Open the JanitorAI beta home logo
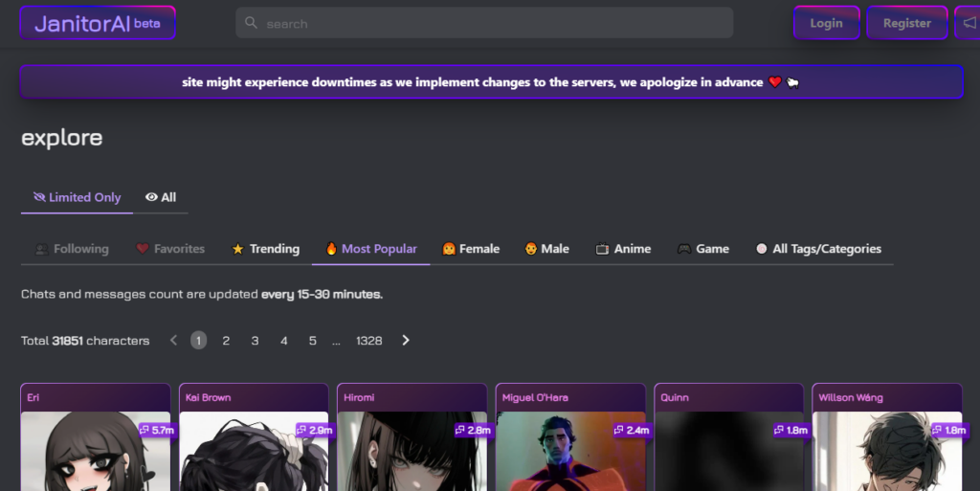 coord(98,23)
